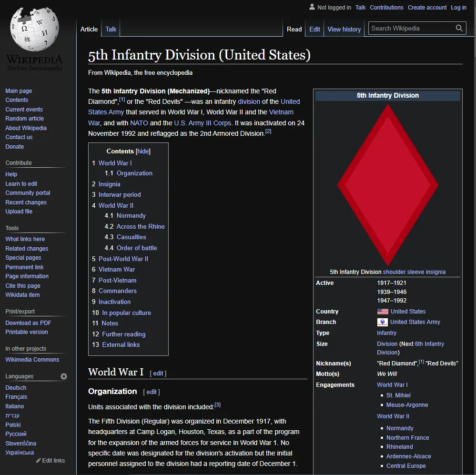Open Printable version link
The width and height of the screenshot is (476, 475).
tap(26, 332)
